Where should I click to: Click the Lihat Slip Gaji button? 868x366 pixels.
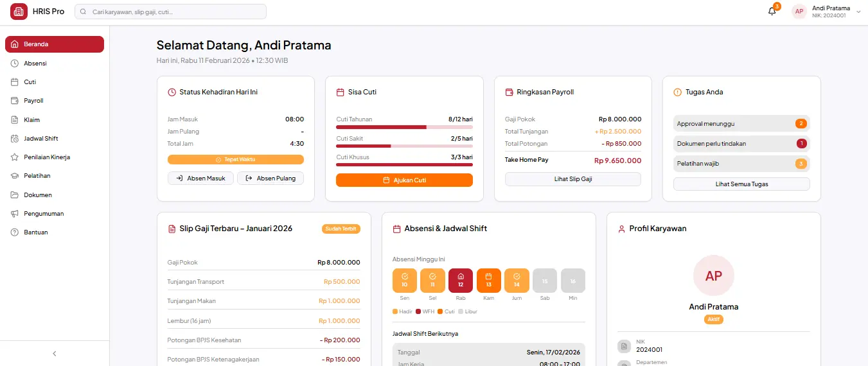point(572,179)
